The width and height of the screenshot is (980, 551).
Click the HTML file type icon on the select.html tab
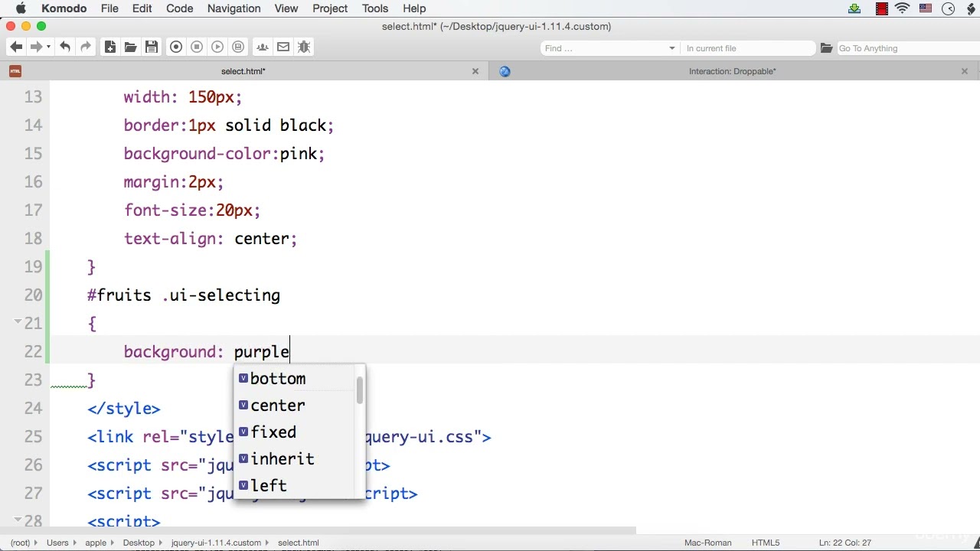(x=15, y=71)
